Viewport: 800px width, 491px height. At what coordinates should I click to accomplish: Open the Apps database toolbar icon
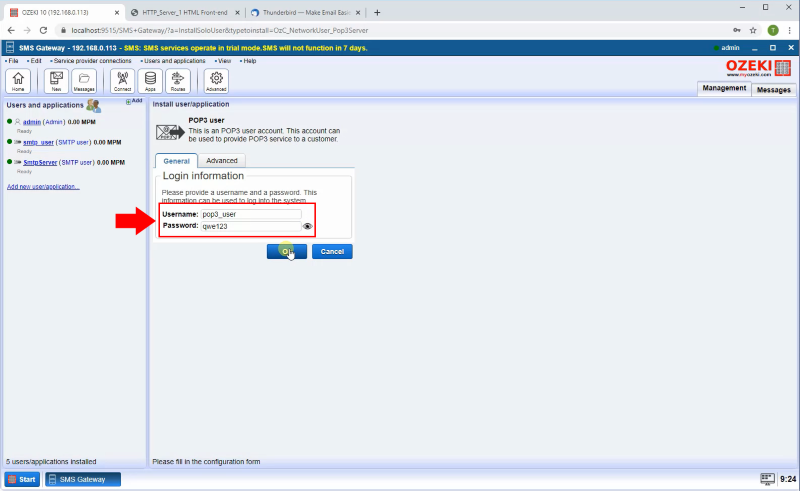150,81
